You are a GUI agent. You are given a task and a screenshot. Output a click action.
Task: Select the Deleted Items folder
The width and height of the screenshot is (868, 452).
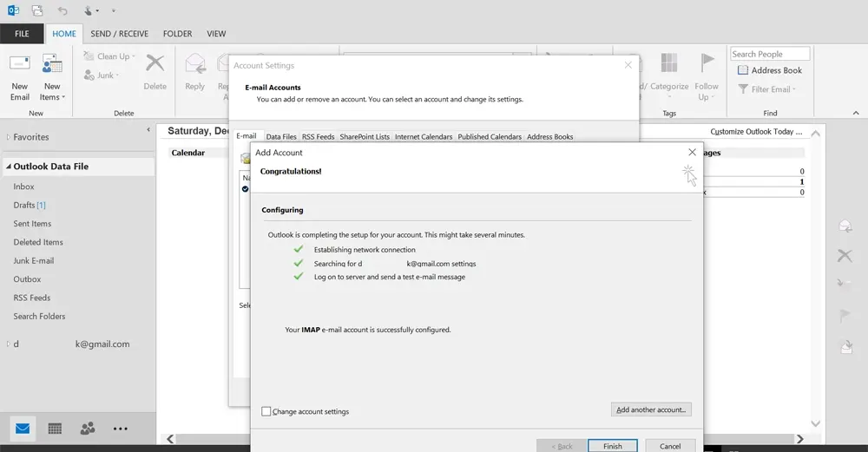38,242
